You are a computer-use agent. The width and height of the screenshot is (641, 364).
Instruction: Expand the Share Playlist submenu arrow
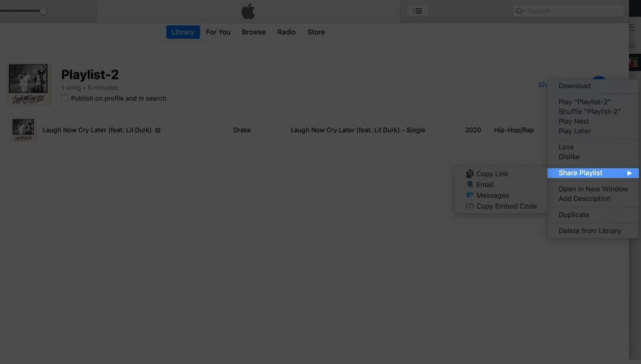point(630,173)
